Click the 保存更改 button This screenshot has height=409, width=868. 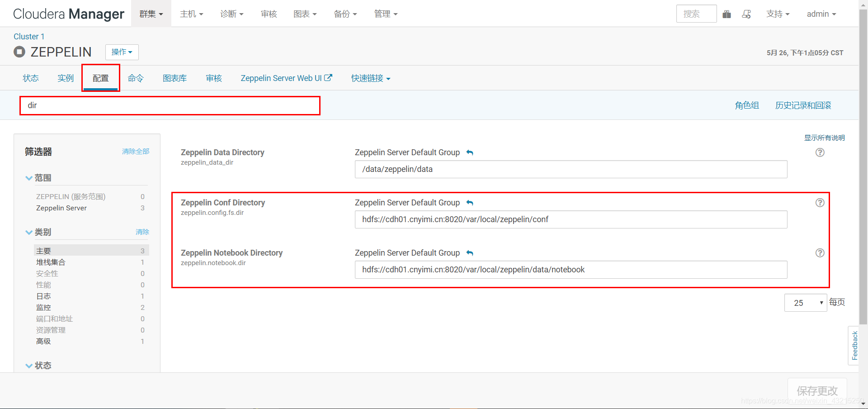point(817,391)
